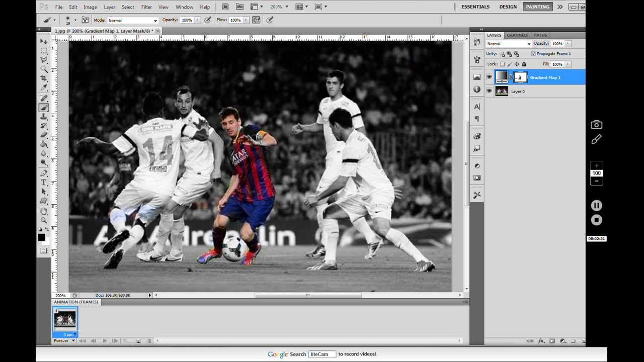This screenshot has width=644, height=362.
Task: Launch Adobe Bridge from the top bar
Action: (225, 7)
